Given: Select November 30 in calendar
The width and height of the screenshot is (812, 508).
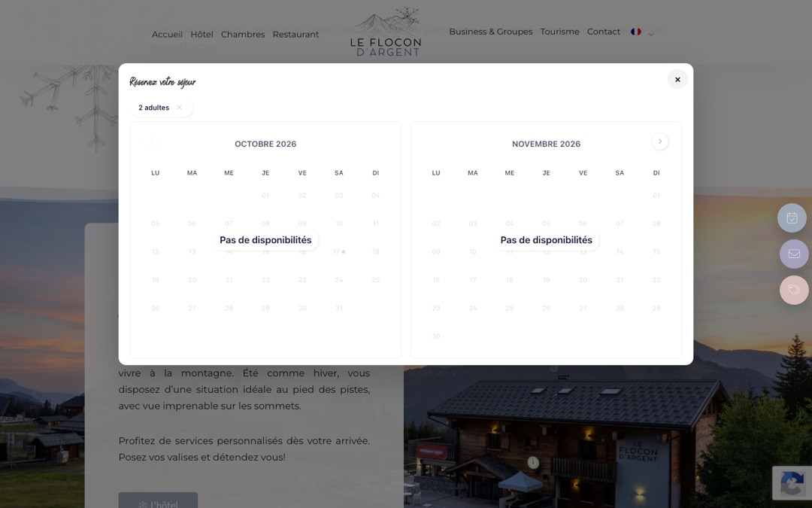Looking at the screenshot, I should [x=436, y=336].
